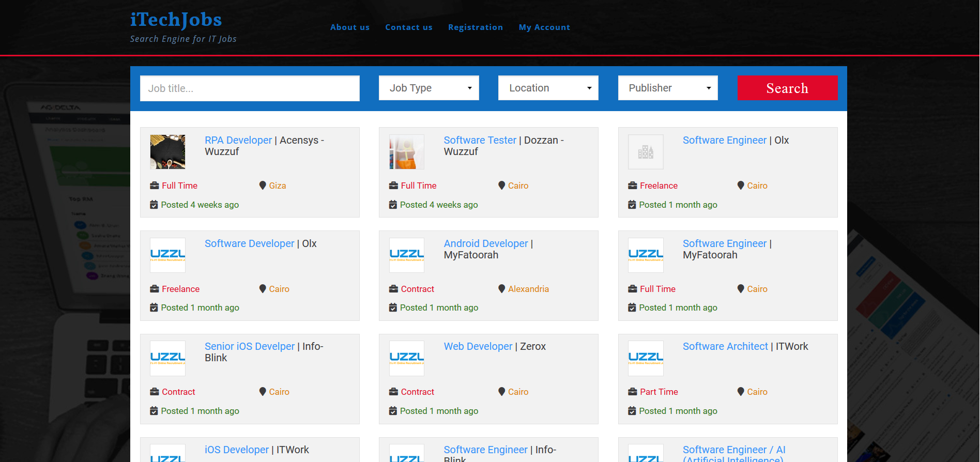Go to the Registration page
980x462 pixels.
coord(476,27)
